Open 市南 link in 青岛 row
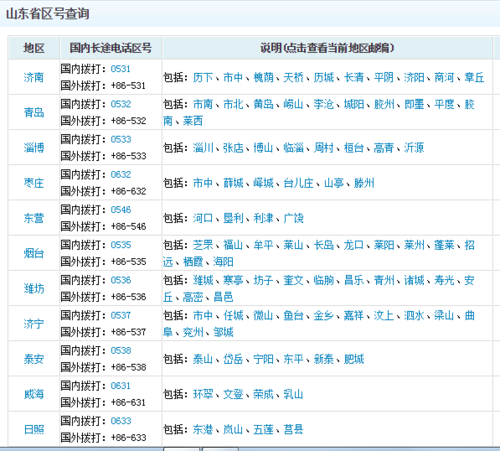The height and width of the screenshot is (451, 500). (203, 104)
